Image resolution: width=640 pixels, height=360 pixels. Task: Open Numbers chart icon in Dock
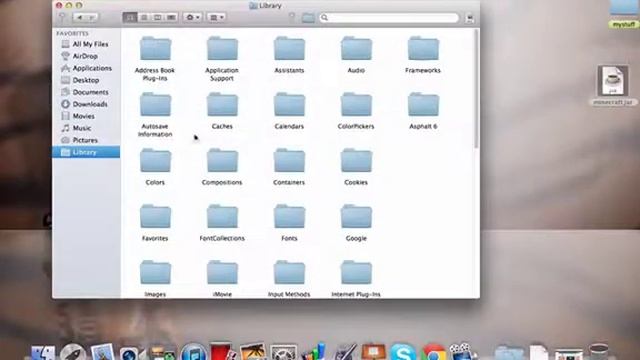click(x=313, y=352)
